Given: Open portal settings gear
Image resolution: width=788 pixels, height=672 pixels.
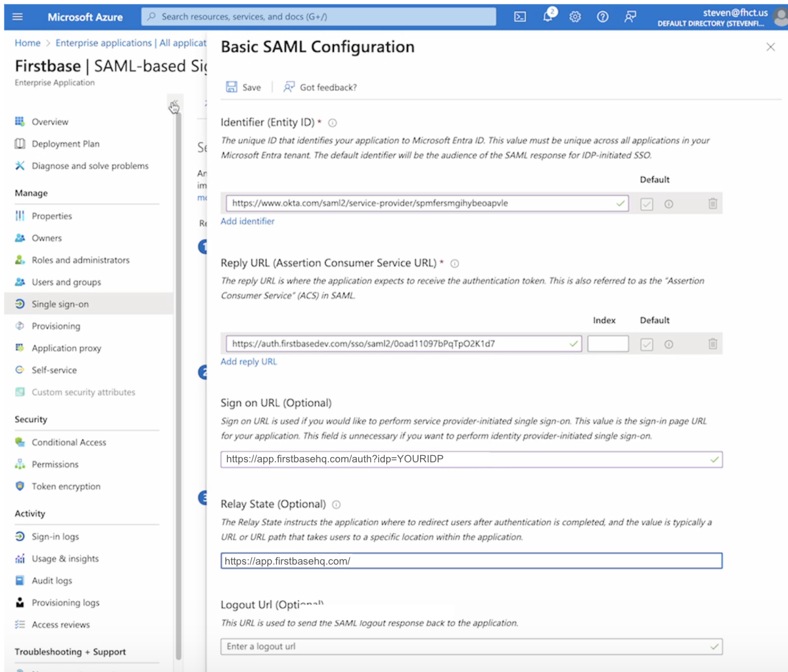Looking at the screenshot, I should click(575, 17).
